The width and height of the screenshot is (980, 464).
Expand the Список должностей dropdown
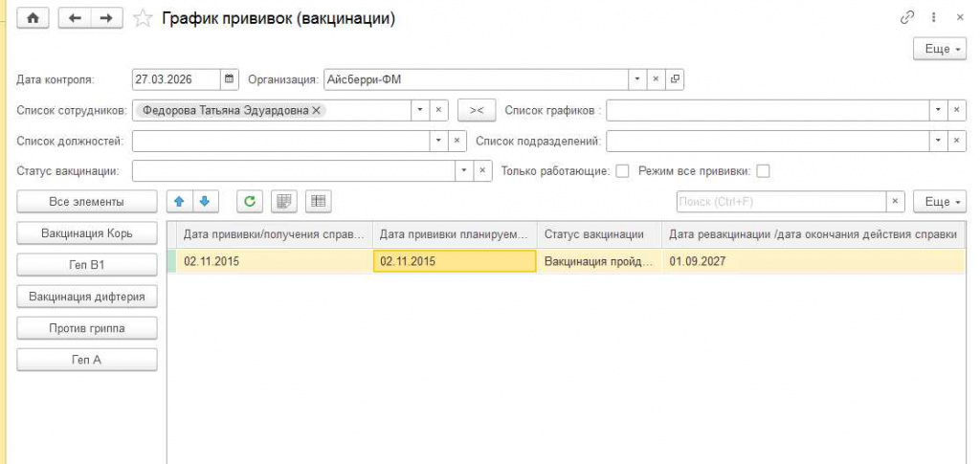click(438, 141)
